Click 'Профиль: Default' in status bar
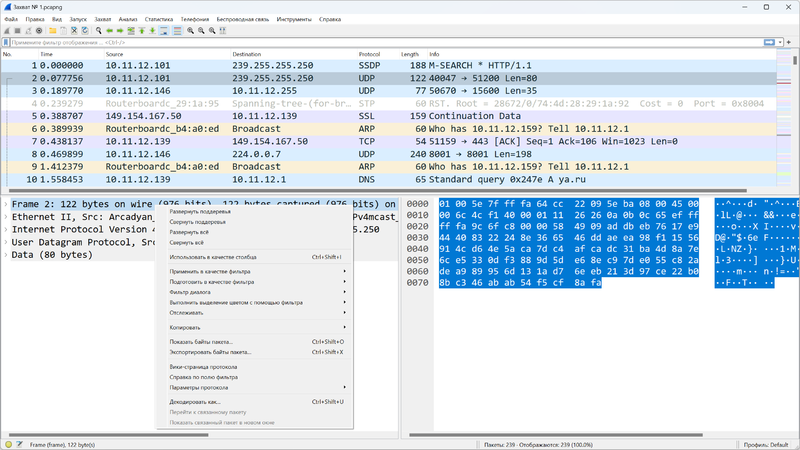The image size is (800, 450). [766, 445]
